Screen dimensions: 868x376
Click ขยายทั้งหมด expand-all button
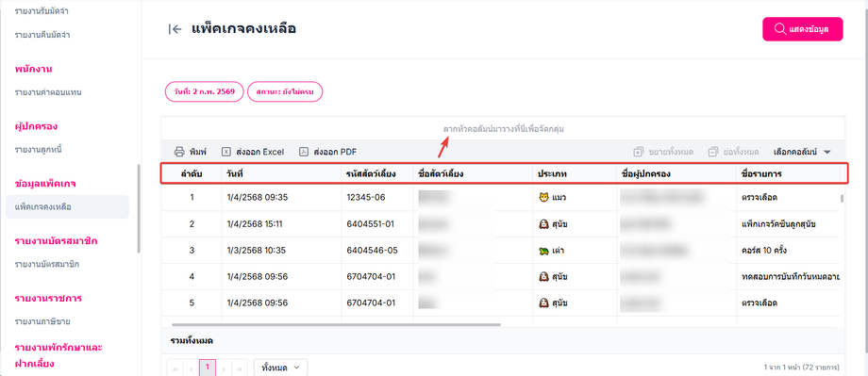coord(663,152)
